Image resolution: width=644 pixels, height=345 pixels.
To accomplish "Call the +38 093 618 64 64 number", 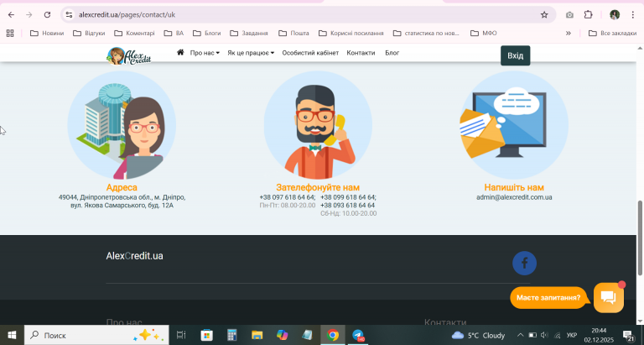I will pos(347,205).
